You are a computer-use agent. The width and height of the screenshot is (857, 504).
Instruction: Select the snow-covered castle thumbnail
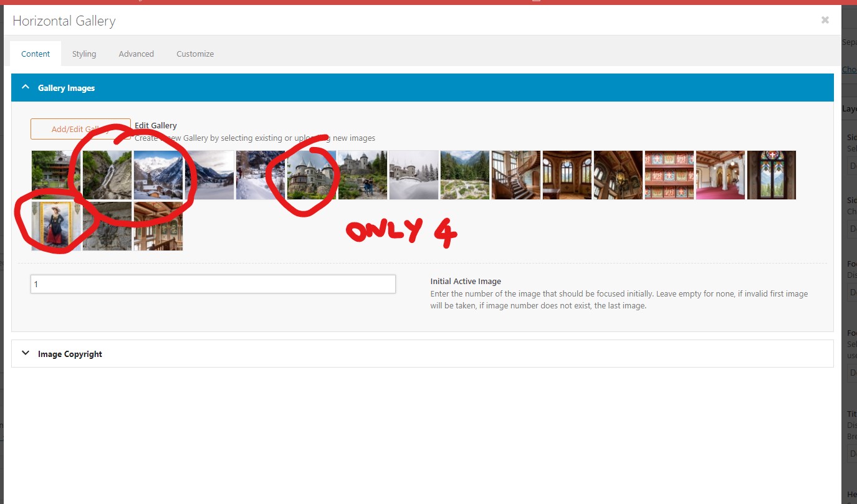point(414,175)
